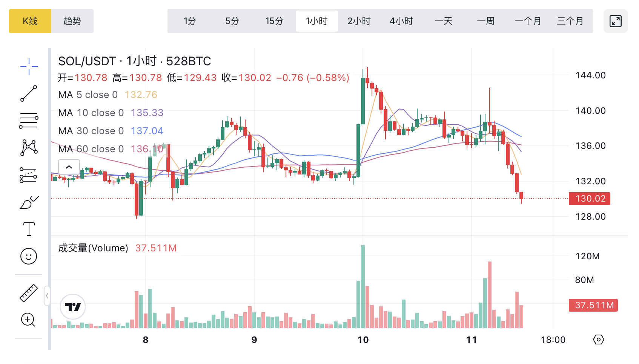Select the brush drawing tool
639x364 pixels.
click(x=29, y=202)
